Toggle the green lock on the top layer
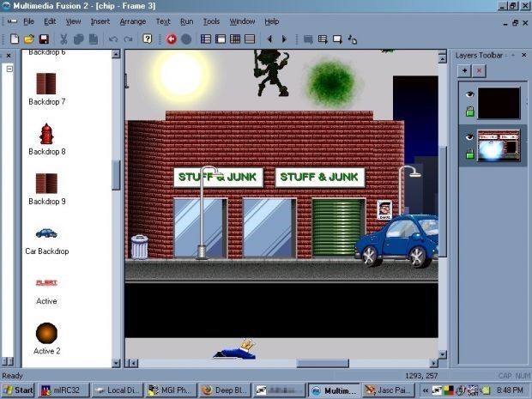 [469, 112]
